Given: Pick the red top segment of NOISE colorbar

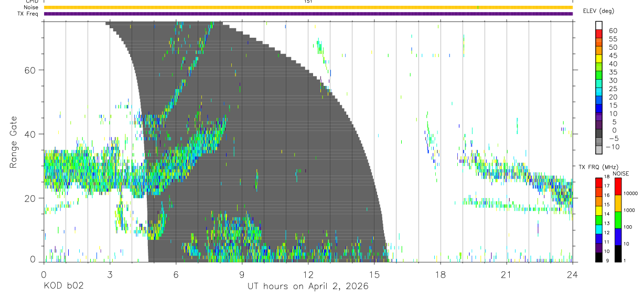Looking at the screenshot, I should tap(618, 186).
